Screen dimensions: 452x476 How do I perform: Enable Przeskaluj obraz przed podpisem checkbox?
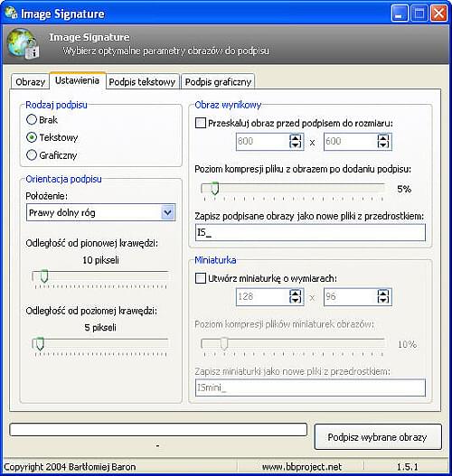coord(201,123)
